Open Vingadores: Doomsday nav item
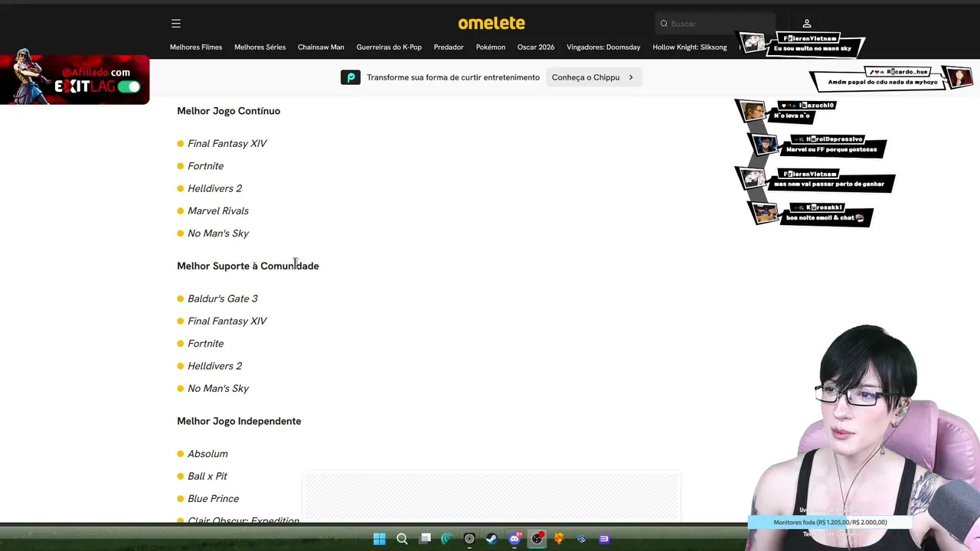The image size is (980, 551). [x=603, y=47]
